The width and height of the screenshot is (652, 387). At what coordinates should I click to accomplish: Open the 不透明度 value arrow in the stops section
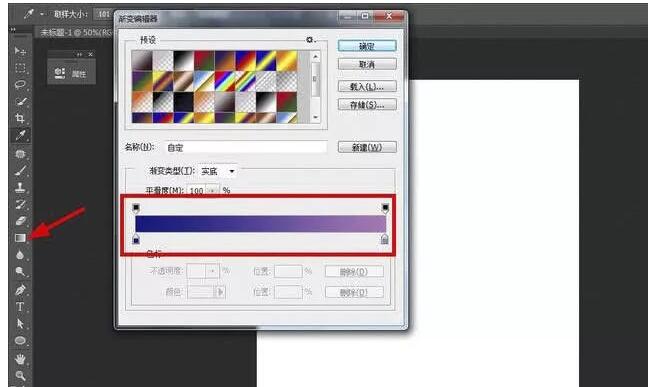click(x=212, y=271)
